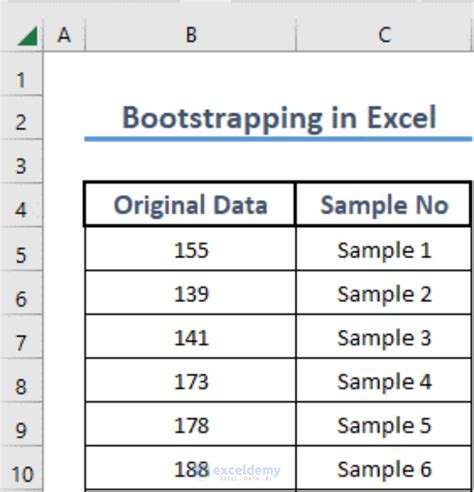Viewport: 474px width, 492px height.
Task: Select row 2 header
Action: (21, 118)
